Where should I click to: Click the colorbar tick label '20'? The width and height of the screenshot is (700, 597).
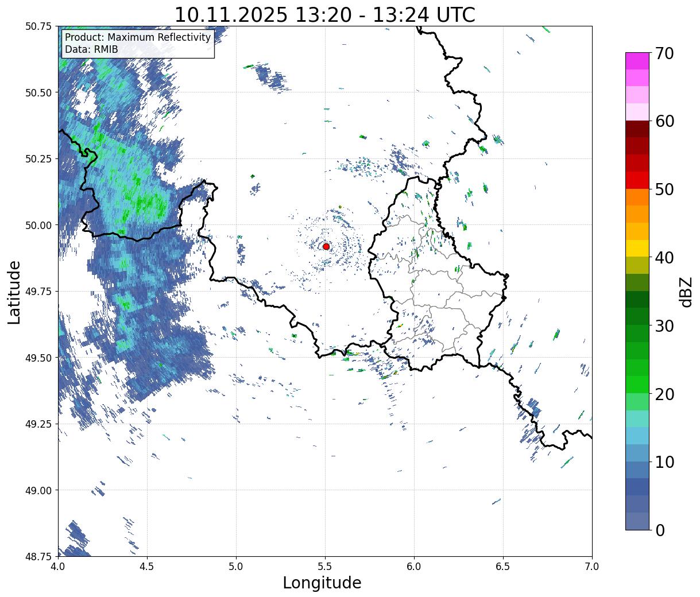(664, 394)
